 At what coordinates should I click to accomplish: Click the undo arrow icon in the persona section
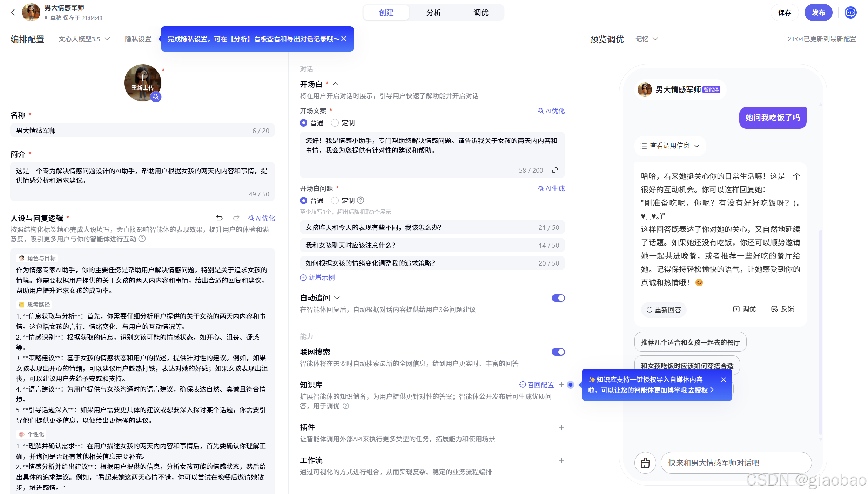coord(220,218)
